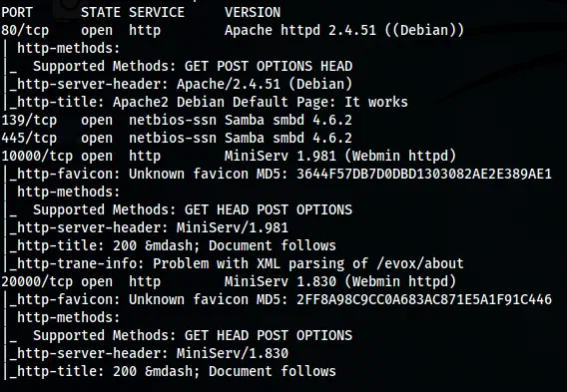The height and width of the screenshot is (392, 567).
Task: Click the VERSION column header
Action: click(x=253, y=13)
